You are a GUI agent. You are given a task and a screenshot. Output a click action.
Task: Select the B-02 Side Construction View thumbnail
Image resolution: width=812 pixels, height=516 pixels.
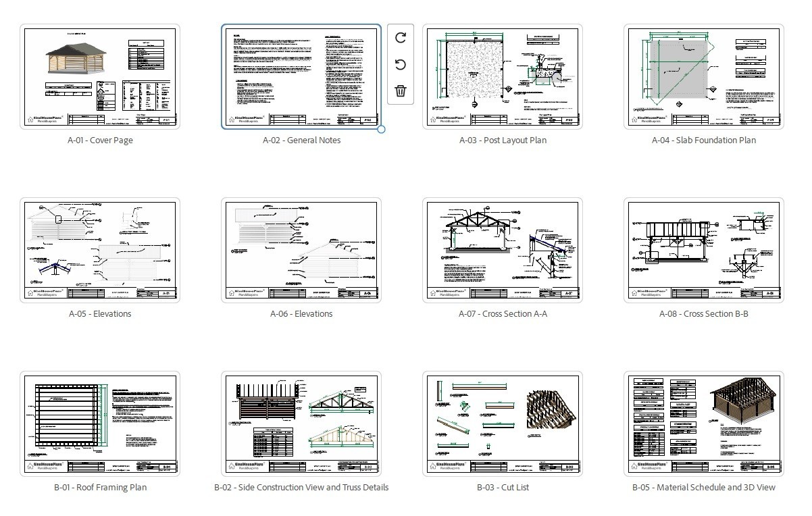tap(301, 423)
